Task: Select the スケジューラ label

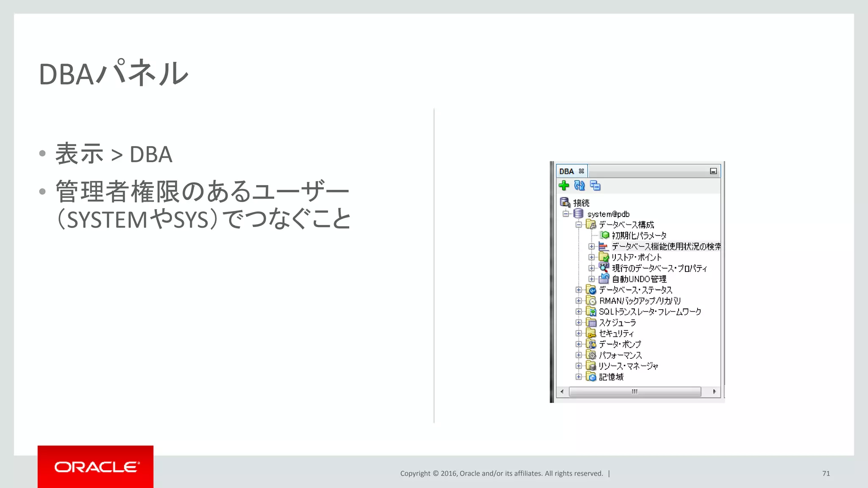Action: click(x=618, y=323)
